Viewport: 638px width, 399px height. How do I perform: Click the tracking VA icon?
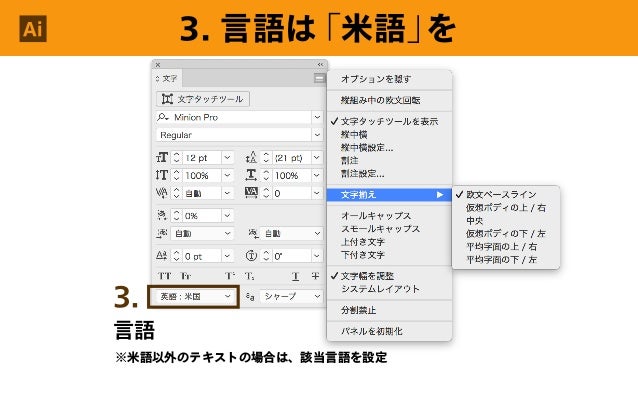251,193
